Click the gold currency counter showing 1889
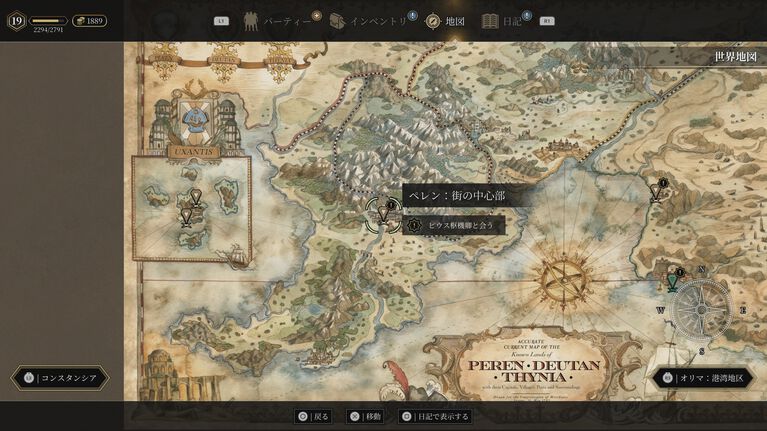 pyautogui.click(x=89, y=21)
